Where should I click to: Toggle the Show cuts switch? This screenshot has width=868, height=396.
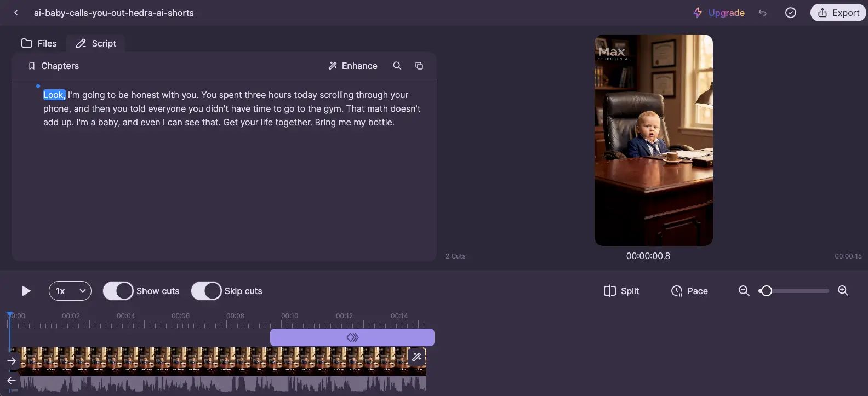pos(118,291)
